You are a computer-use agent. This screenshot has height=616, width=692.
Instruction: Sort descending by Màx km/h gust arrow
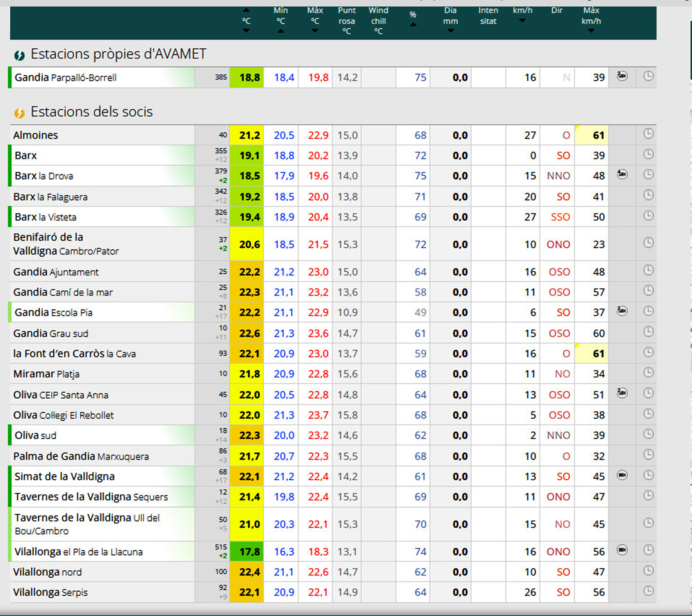[x=591, y=31]
